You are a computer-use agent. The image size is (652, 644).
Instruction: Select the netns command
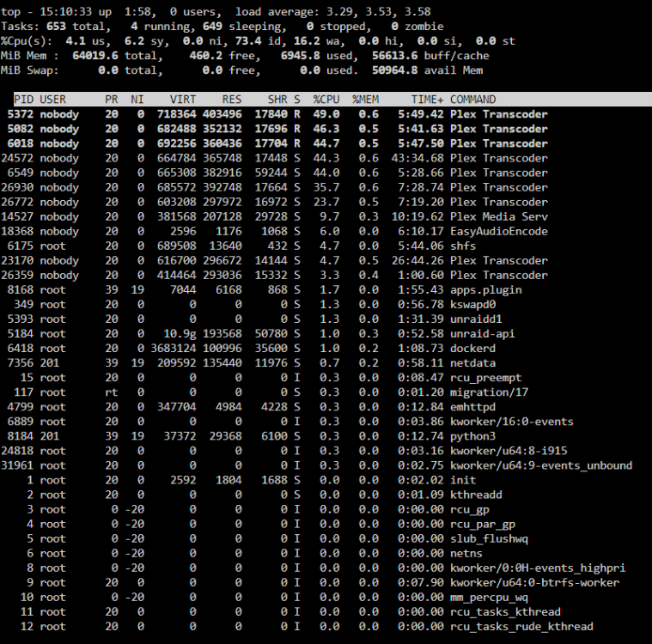tap(466, 553)
